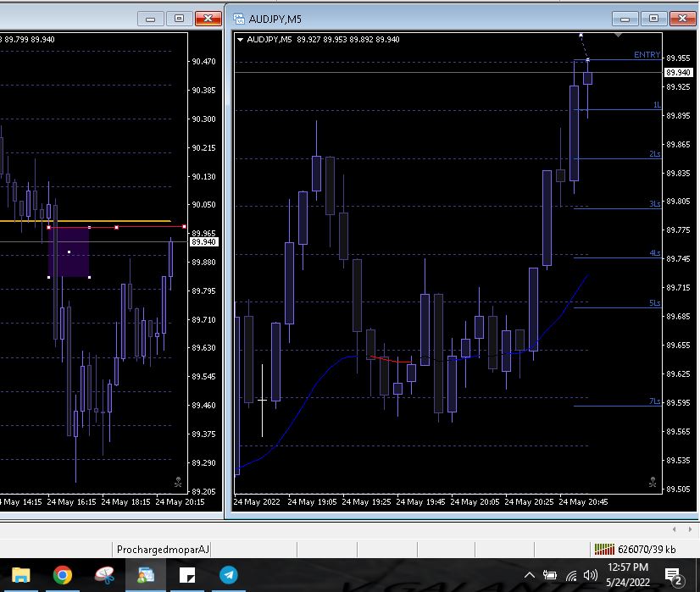Click the volume speaker icon in the system tray

[x=591, y=576]
